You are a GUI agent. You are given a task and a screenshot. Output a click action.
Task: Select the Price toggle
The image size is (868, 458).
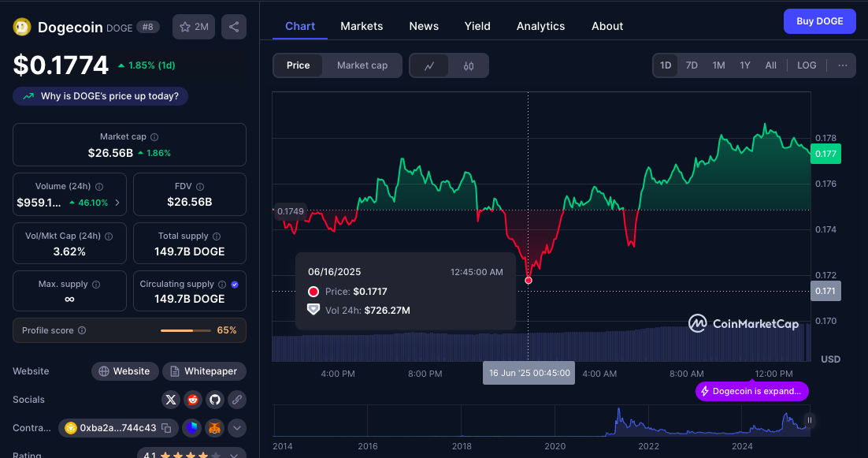[298, 65]
